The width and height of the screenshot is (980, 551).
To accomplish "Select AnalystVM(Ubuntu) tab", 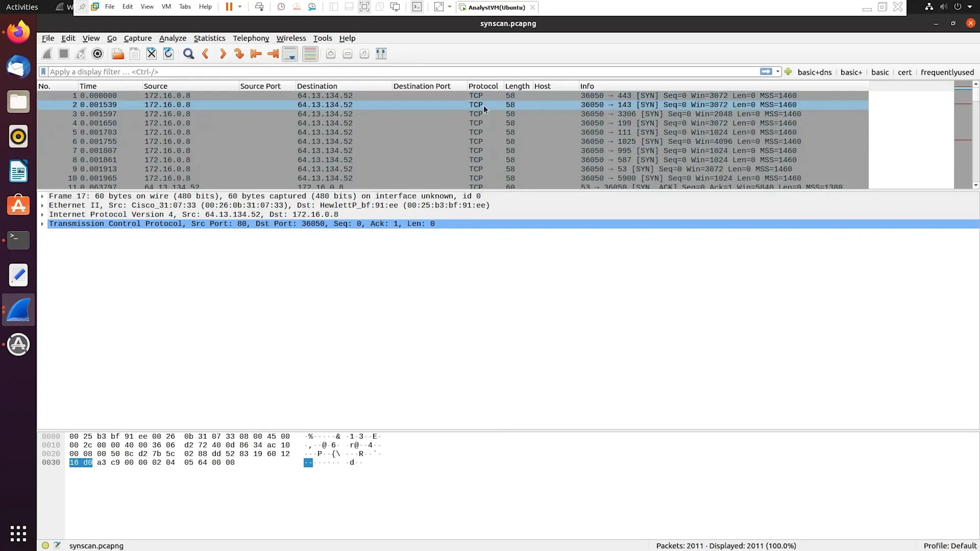I will [497, 7].
